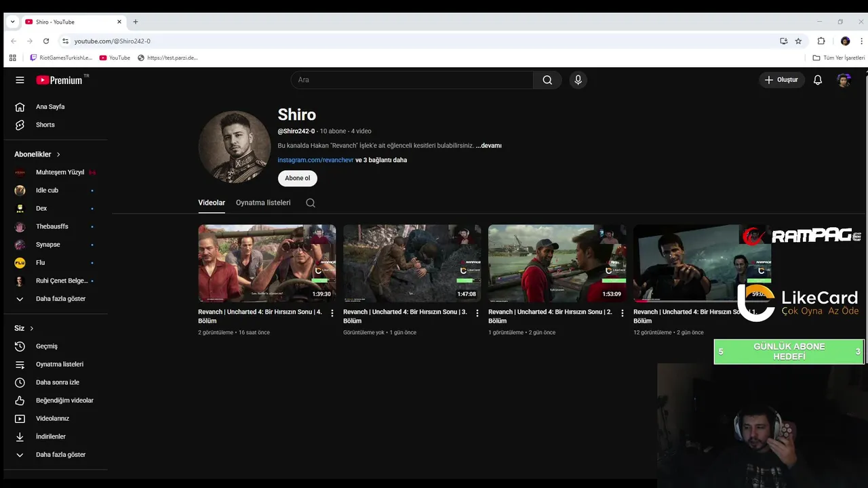Switch to the Videolar tab
Image resolution: width=868 pixels, height=488 pixels.
(212, 203)
